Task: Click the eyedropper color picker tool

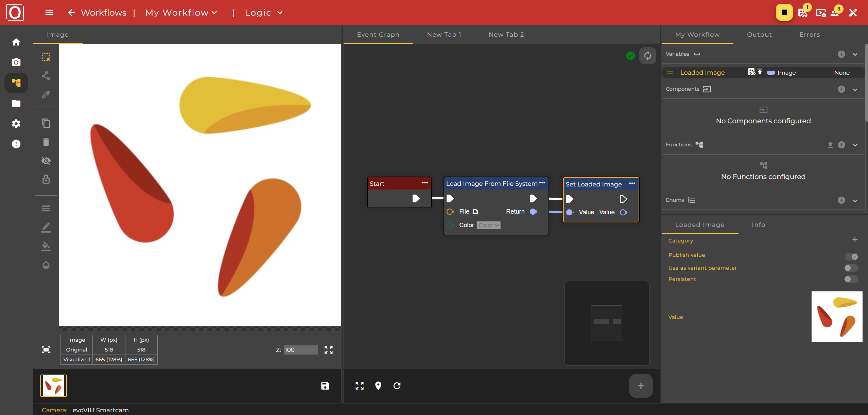Action: pyautogui.click(x=46, y=94)
